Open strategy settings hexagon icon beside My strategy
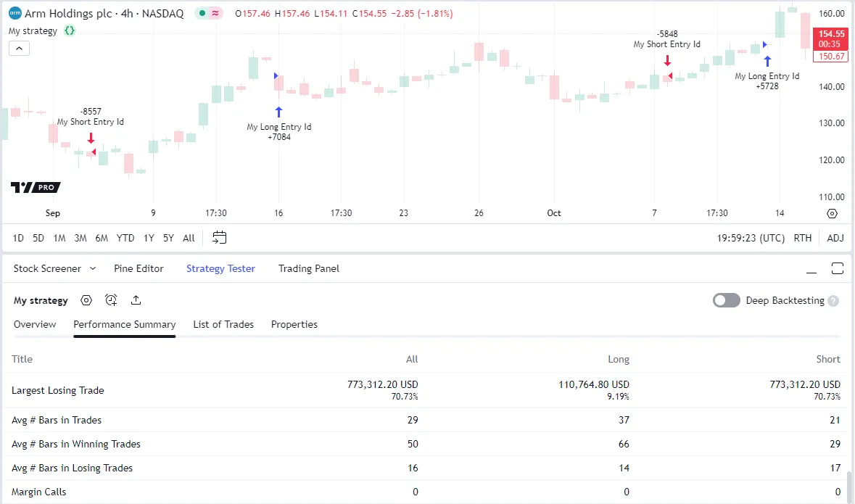This screenshot has height=504, width=855. [x=86, y=300]
